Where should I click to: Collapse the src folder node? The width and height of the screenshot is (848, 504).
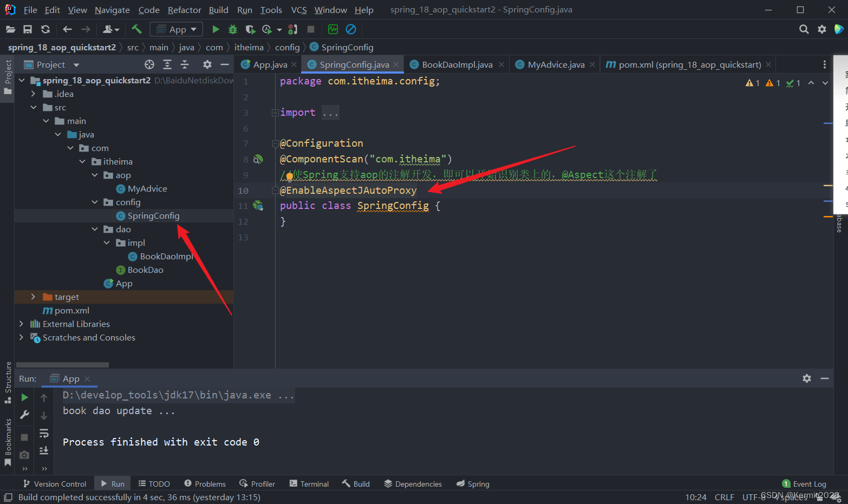[x=34, y=107]
